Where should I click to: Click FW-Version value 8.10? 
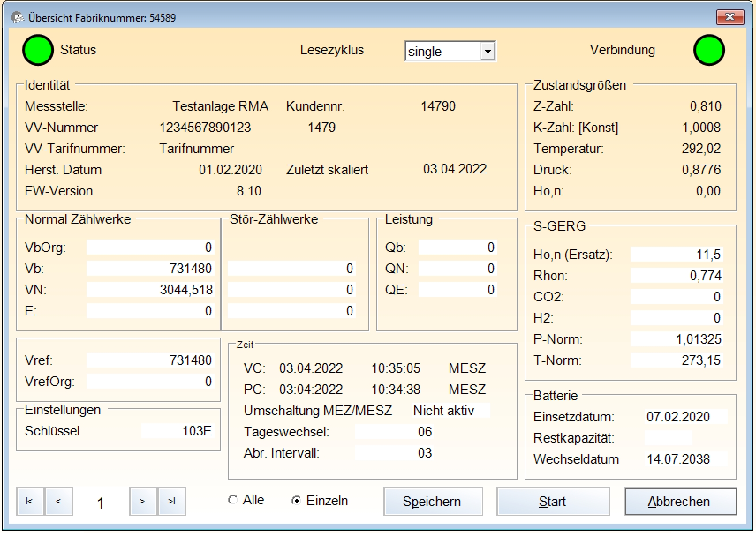pos(249,191)
